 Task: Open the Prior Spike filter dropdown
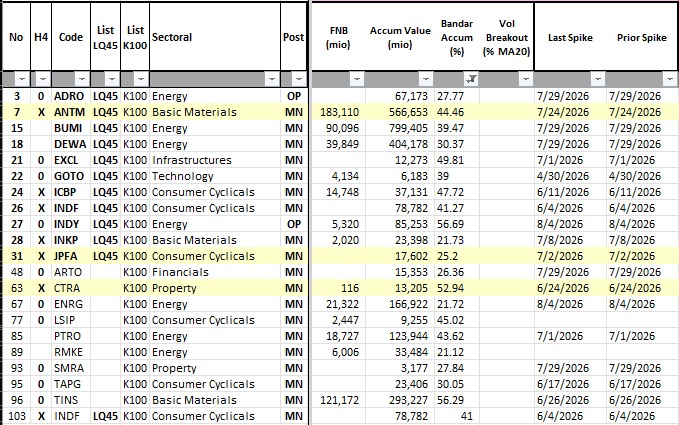[x=670, y=79]
